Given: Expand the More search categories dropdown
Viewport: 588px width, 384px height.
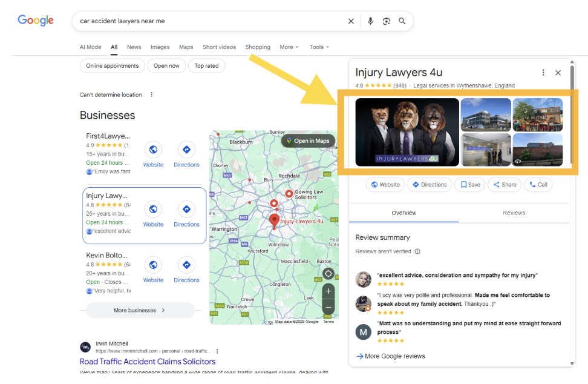Looking at the screenshot, I should (x=289, y=47).
